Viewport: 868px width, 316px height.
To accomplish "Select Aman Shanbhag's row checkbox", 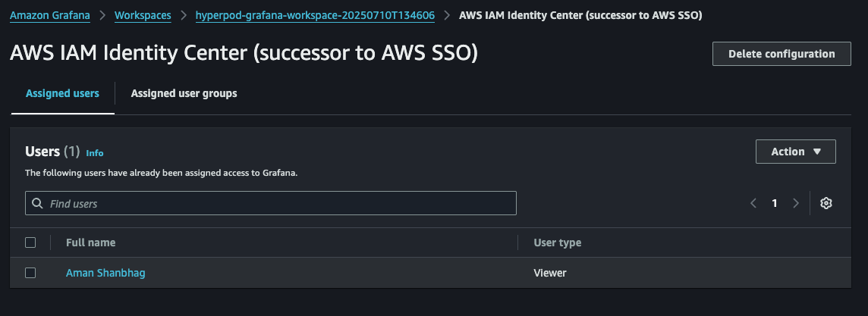I will [x=30, y=273].
